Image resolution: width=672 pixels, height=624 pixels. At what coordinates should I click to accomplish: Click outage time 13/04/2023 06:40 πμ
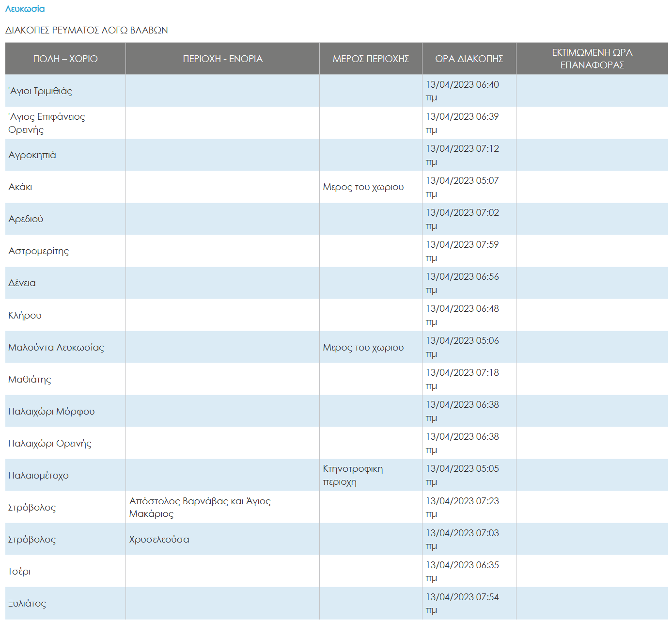469,91
